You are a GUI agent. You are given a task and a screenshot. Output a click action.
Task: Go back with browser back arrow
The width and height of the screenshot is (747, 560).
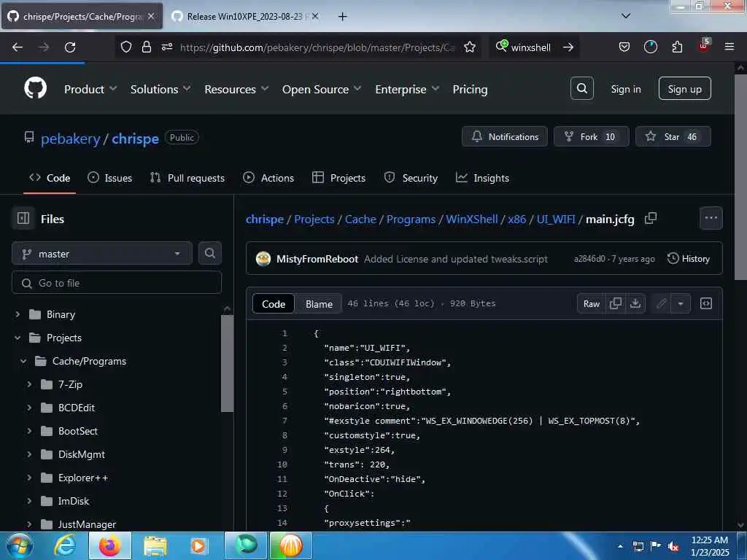18,47
